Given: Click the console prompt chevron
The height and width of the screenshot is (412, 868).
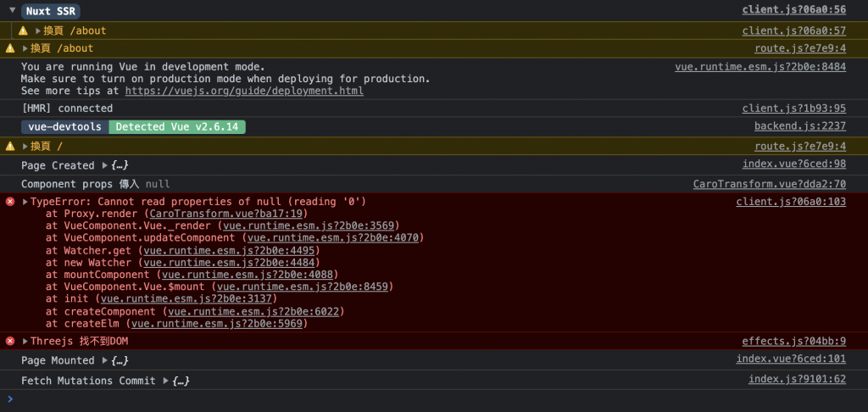Looking at the screenshot, I should pyautogui.click(x=10, y=398).
